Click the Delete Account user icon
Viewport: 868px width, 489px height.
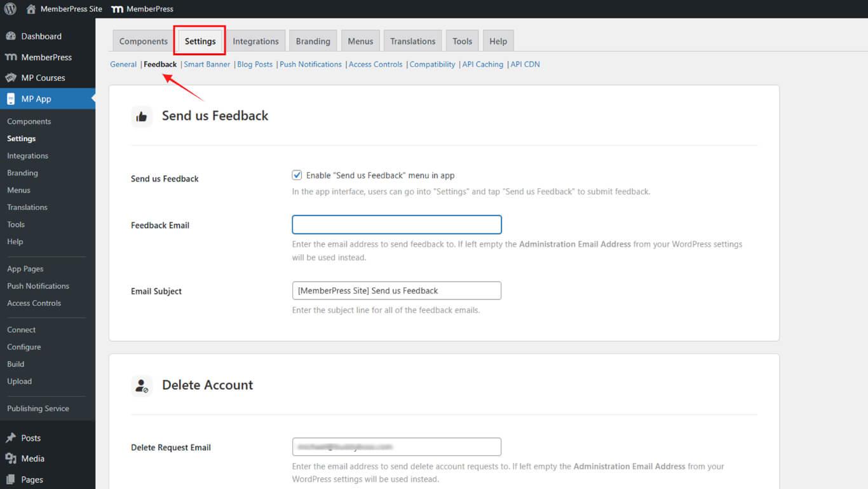142,385
